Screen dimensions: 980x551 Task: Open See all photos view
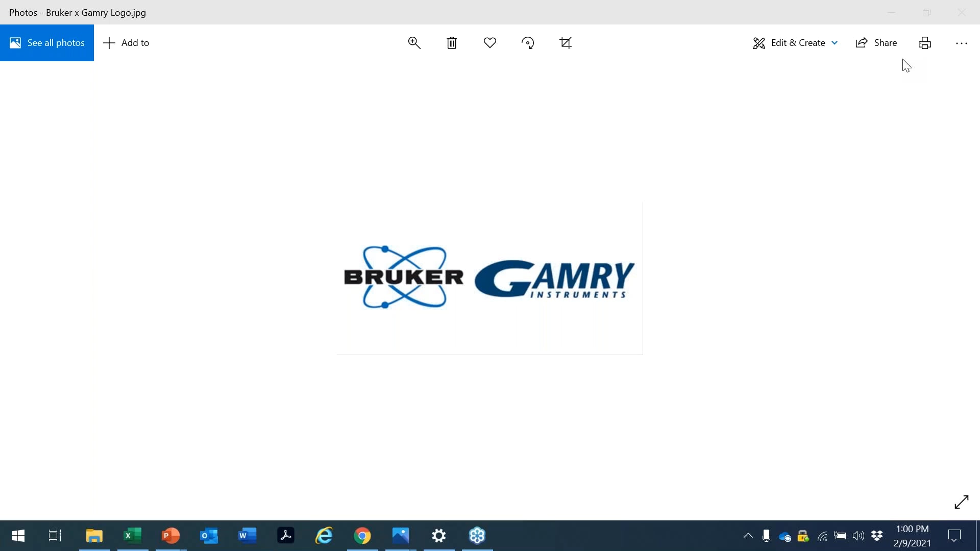47,43
